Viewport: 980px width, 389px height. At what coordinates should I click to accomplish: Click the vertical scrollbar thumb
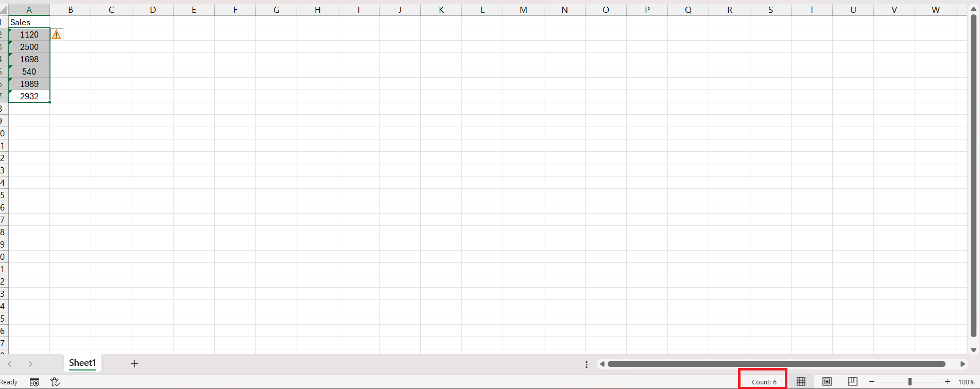point(973,176)
